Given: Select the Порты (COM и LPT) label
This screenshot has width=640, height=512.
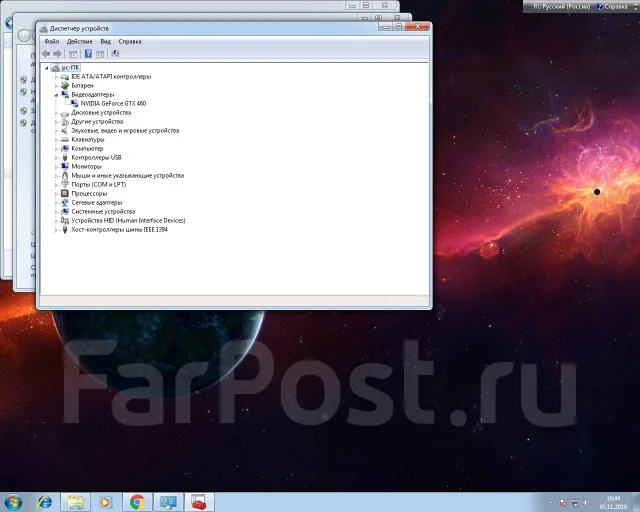Looking at the screenshot, I should [99, 185].
